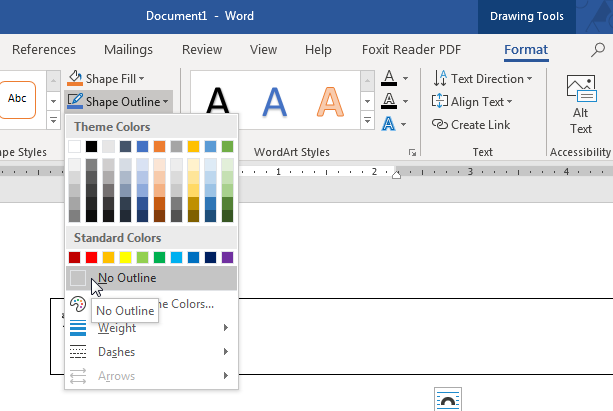
Task: Expand the Text Direction dropdown
Action: 482,78
